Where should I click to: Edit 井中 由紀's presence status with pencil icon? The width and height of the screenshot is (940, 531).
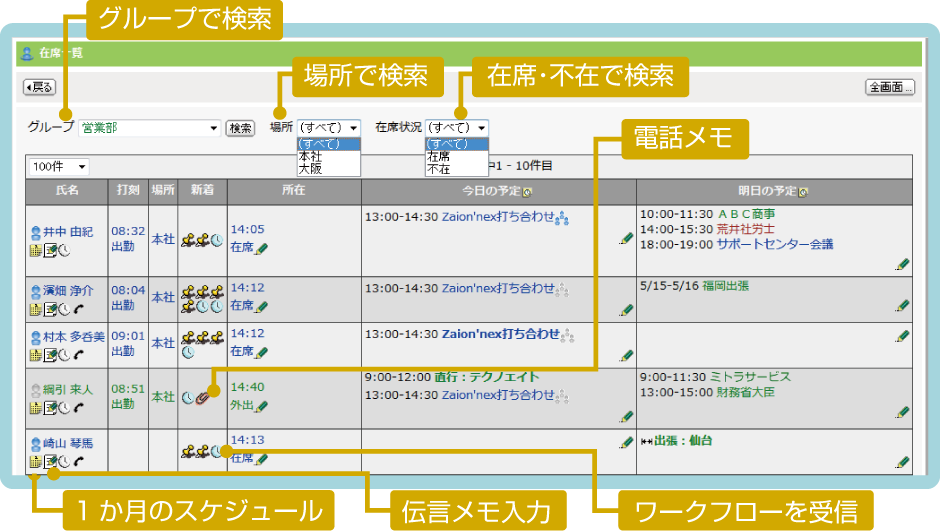[262, 248]
